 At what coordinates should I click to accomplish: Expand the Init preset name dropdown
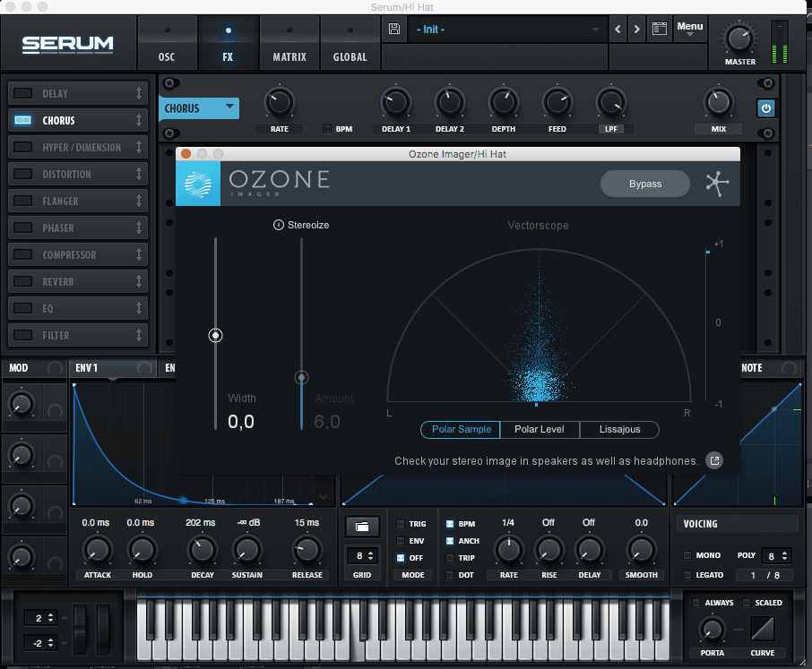(x=595, y=30)
